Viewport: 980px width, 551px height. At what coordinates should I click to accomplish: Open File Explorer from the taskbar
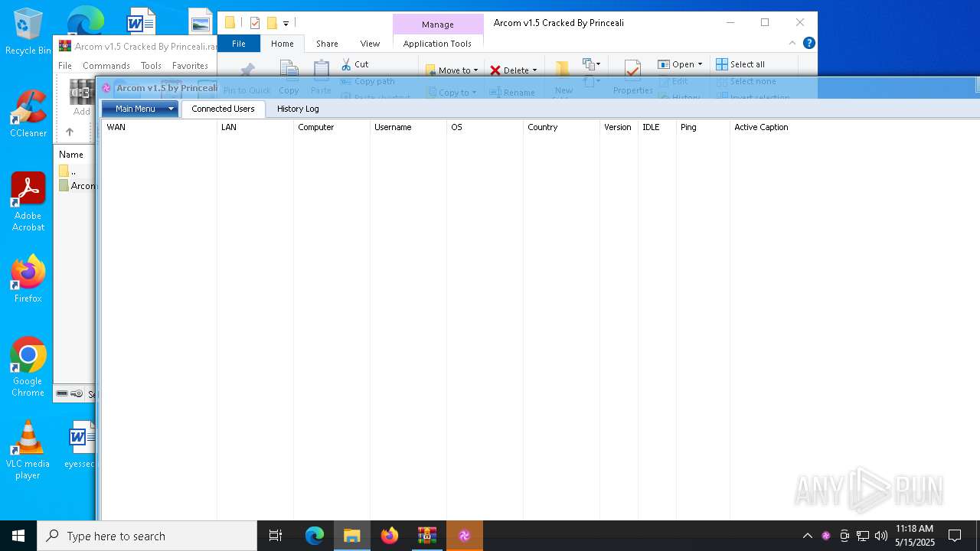coord(352,536)
